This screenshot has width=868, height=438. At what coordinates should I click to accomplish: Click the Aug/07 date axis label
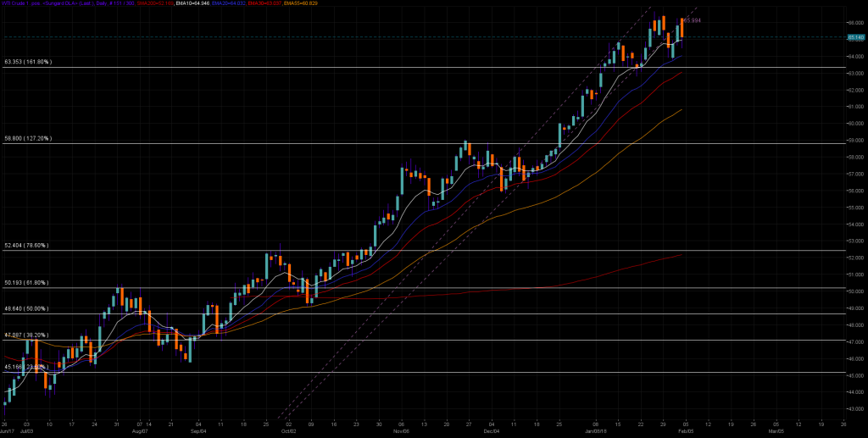(141, 430)
